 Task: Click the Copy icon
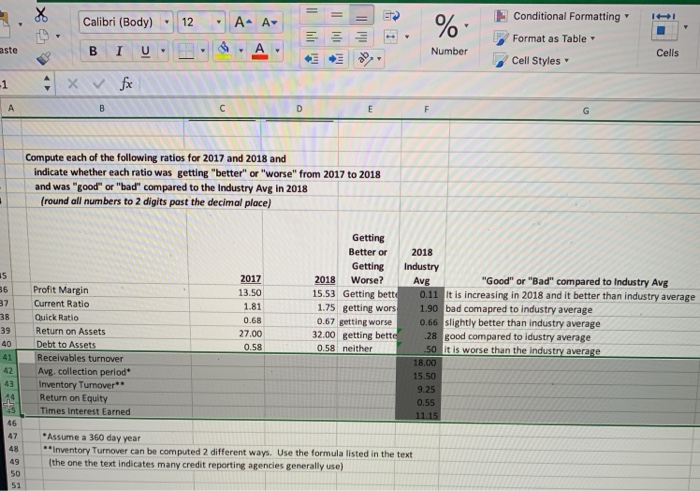tap(42, 36)
